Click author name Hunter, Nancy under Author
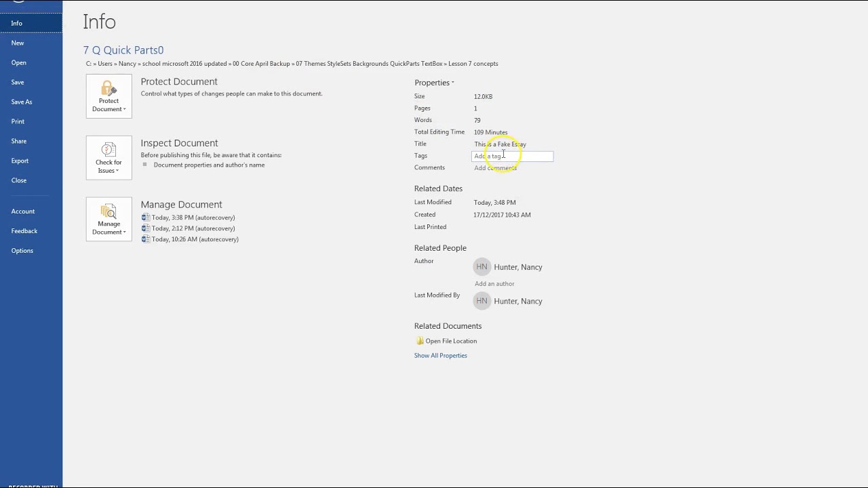The height and width of the screenshot is (488, 868). click(518, 267)
